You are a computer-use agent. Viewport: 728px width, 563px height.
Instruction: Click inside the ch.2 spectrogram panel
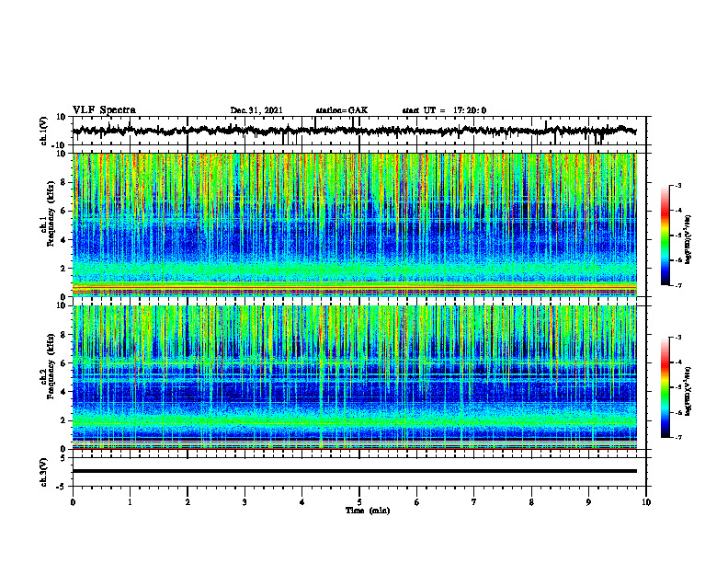pos(355,377)
